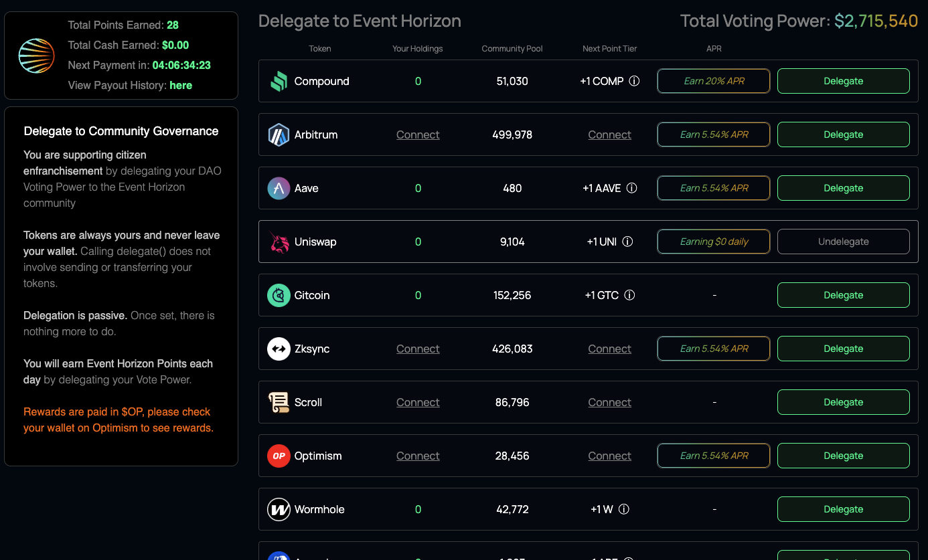Click the Optimism OP logo icon
The image size is (928, 560).
click(279, 456)
